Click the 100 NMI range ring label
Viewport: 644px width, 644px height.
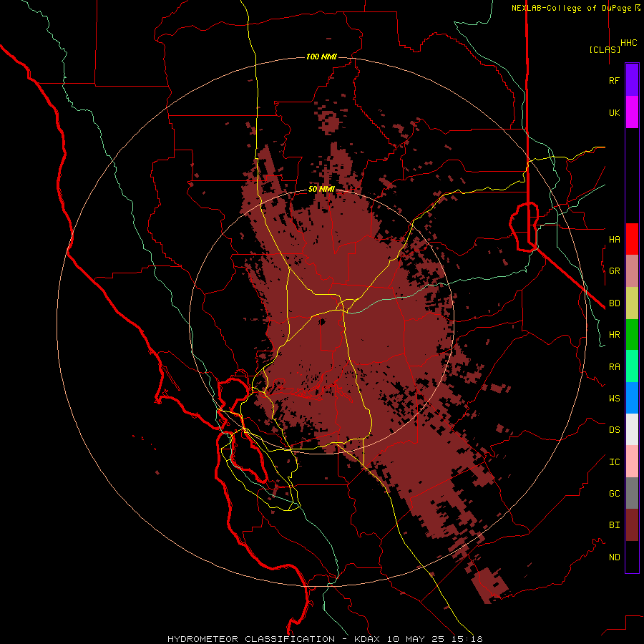[321, 57]
